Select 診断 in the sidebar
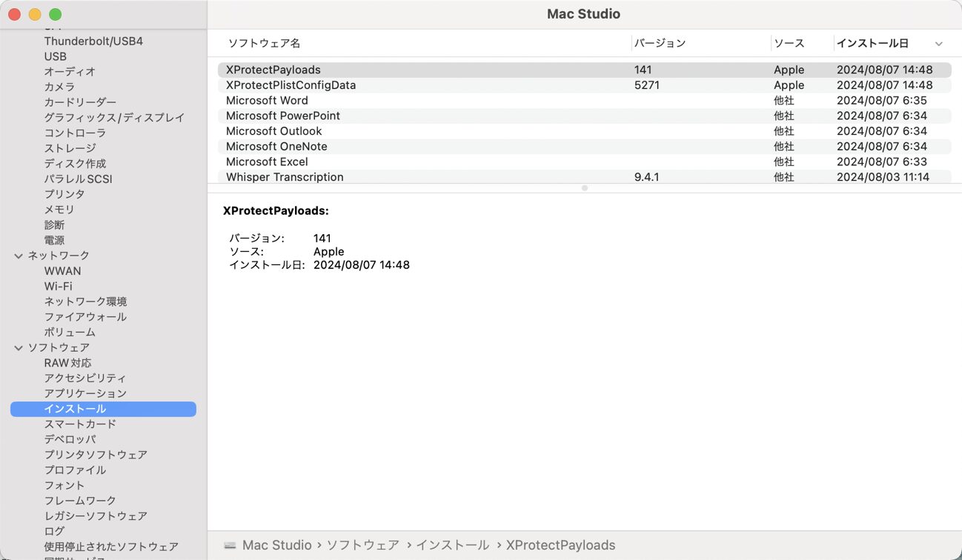962x560 pixels. (54, 224)
